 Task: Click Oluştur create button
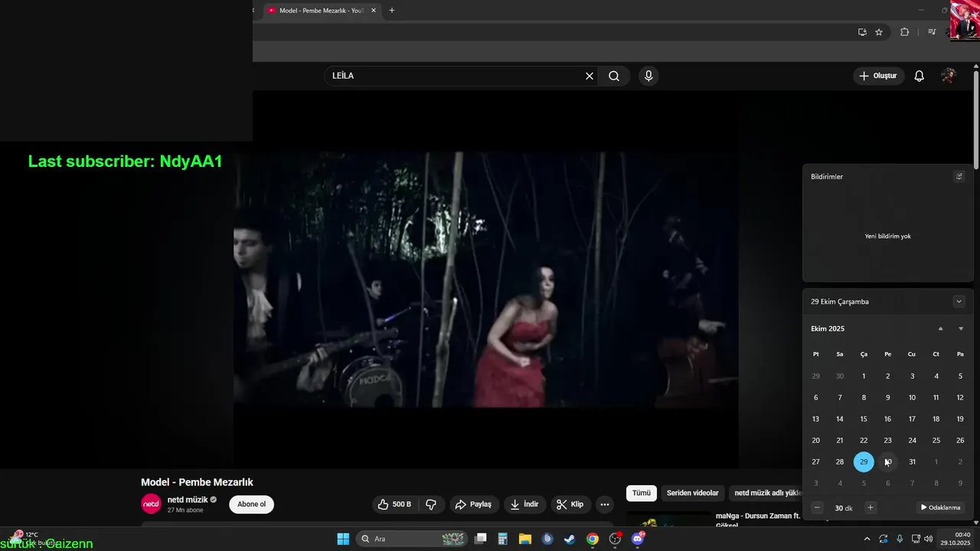pos(878,76)
